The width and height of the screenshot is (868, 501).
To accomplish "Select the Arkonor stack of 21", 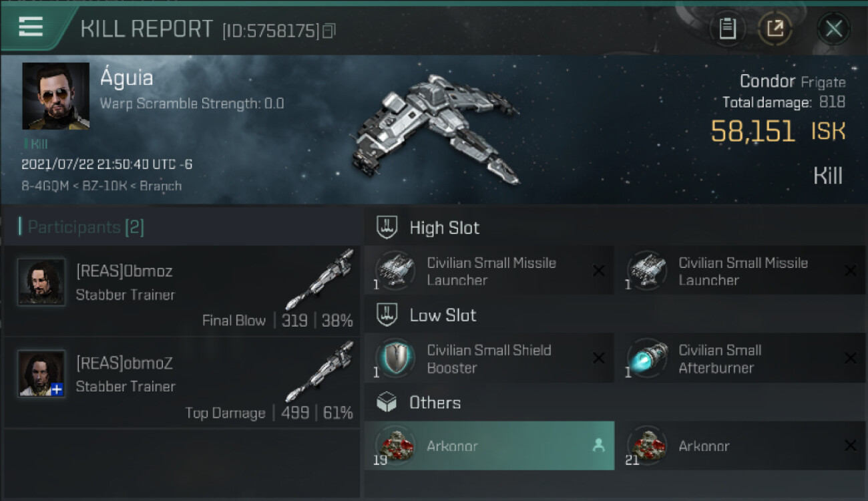I will tap(740, 446).
